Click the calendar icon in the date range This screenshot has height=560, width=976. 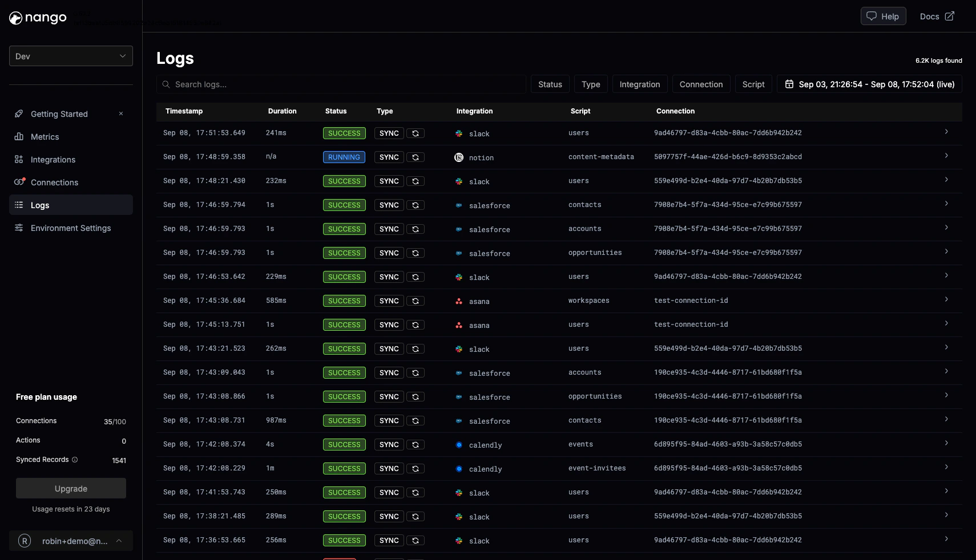(x=789, y=84)
